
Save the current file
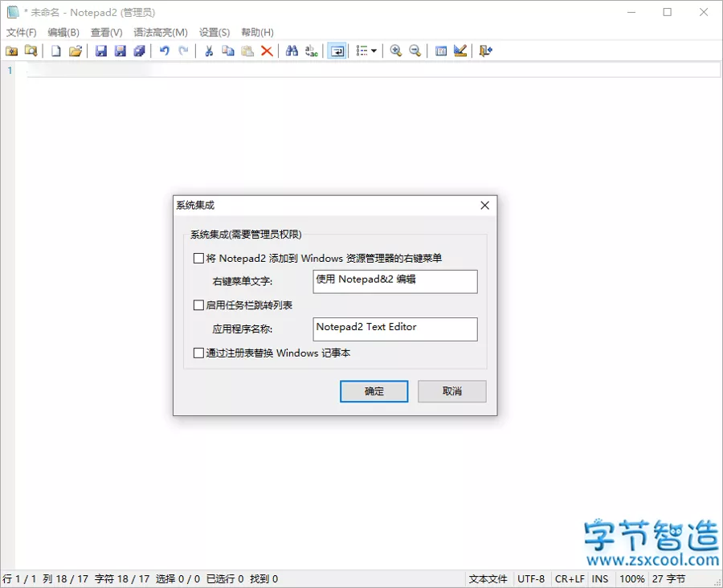click(x=101, y=51)
